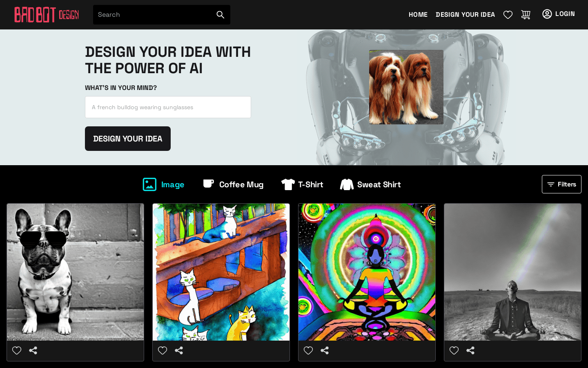588x368 pixels.
Task: Click the Login user icon
Action: tap(547, 14)
